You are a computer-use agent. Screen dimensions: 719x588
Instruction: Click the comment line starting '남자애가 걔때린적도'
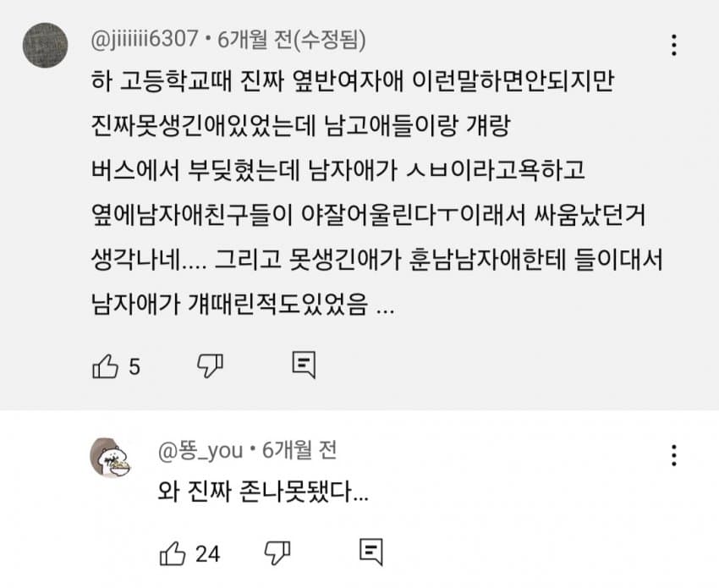click(242, 305)
